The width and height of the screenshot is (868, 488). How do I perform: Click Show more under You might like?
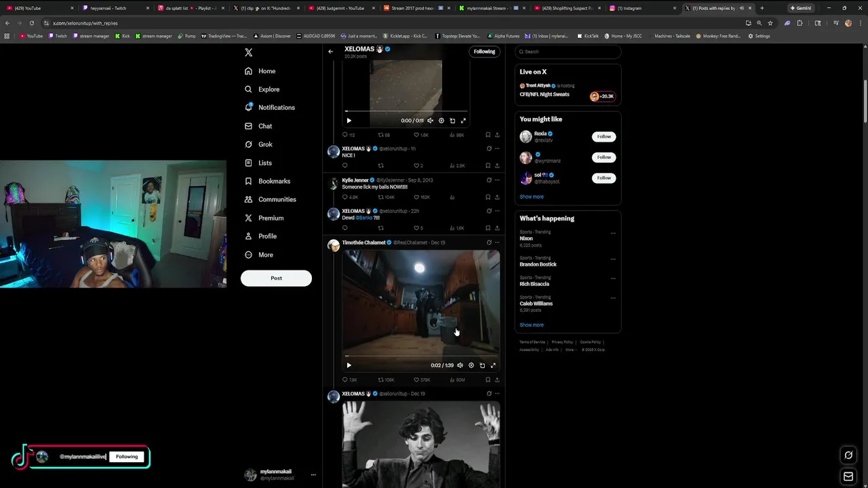tap(532, 197)
